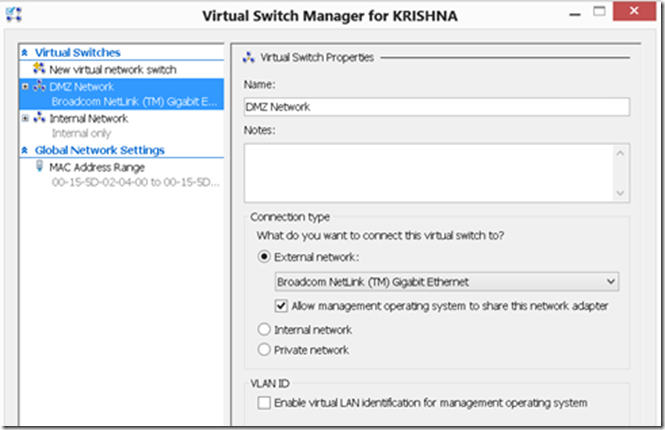Click the Virtual Switch Manager title bar icon
Image resolution: width=665 pixels, height=430 pixels.
tap(14, 15)
